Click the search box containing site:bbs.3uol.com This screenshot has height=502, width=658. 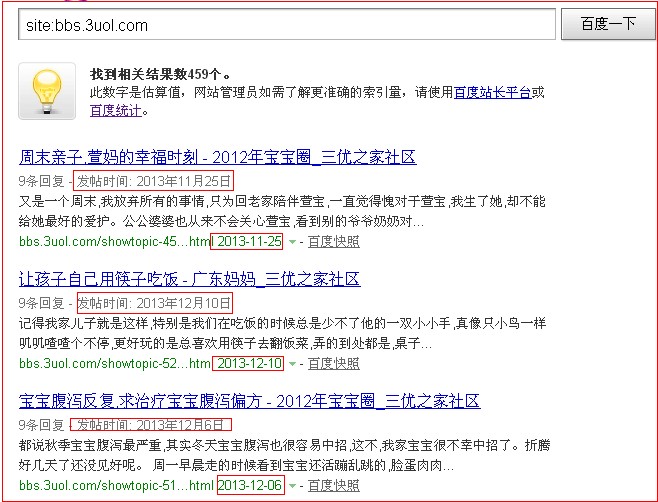click(287, 25)
